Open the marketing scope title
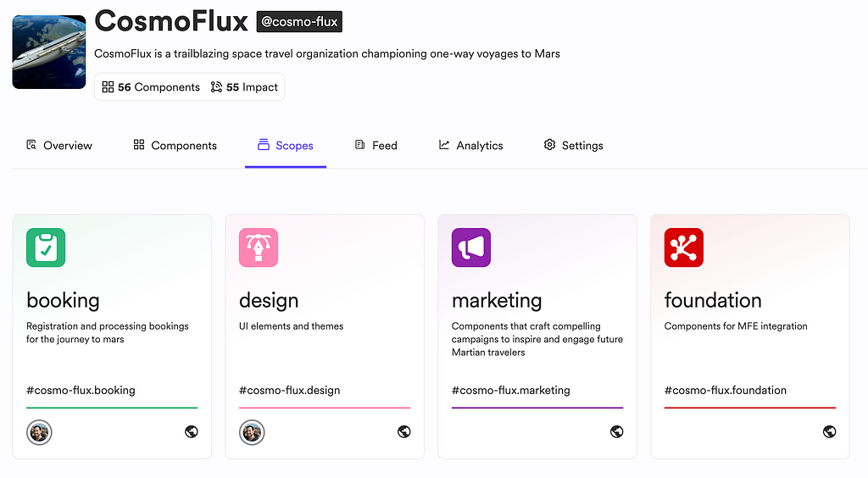This screenshot has height=478, width=868. point(497,300)
